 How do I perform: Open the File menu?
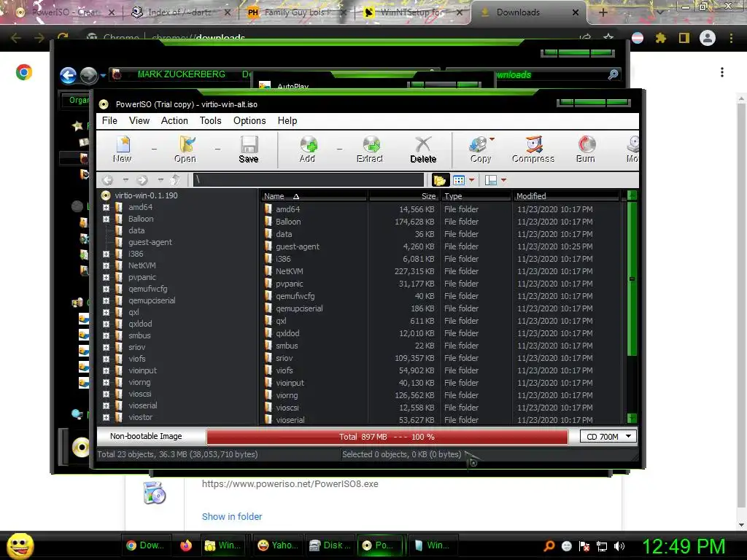pyautogui.click(x=109, y=121)
